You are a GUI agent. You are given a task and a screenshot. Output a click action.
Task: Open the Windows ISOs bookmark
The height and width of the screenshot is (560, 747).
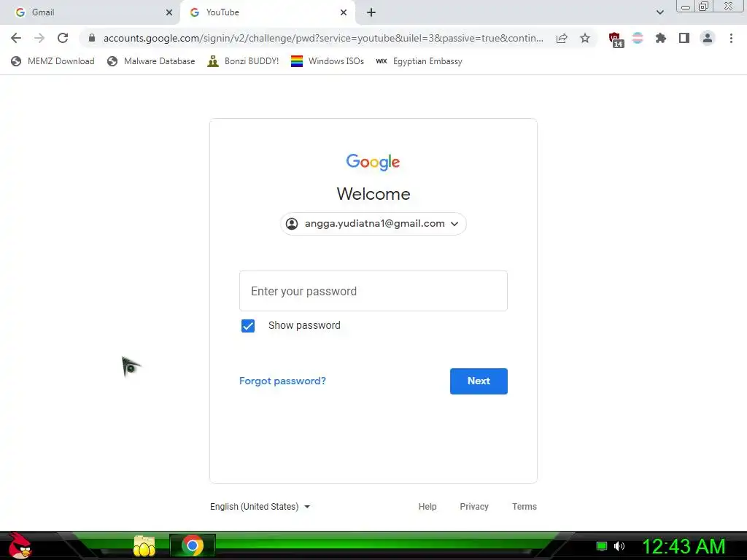point(328,61)
